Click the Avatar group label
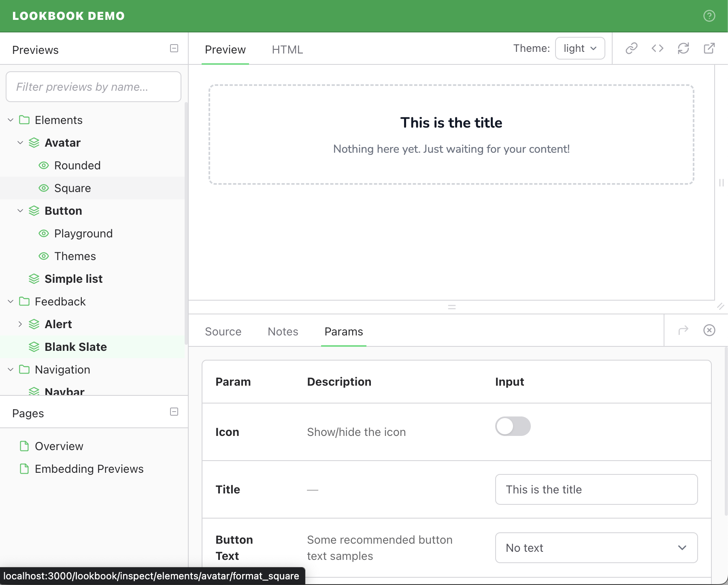This screenshot has height=585, width=728. [x=62, y=143]
